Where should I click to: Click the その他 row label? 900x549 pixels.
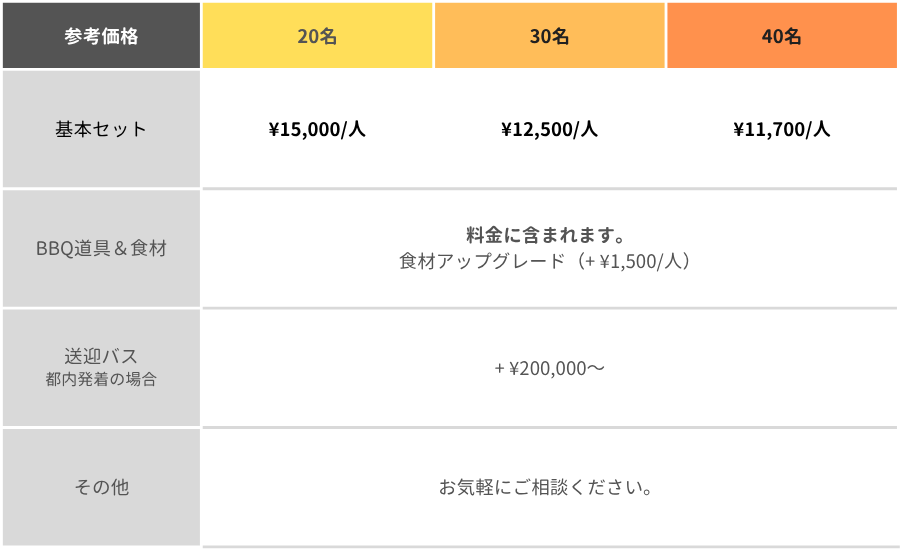101,487
